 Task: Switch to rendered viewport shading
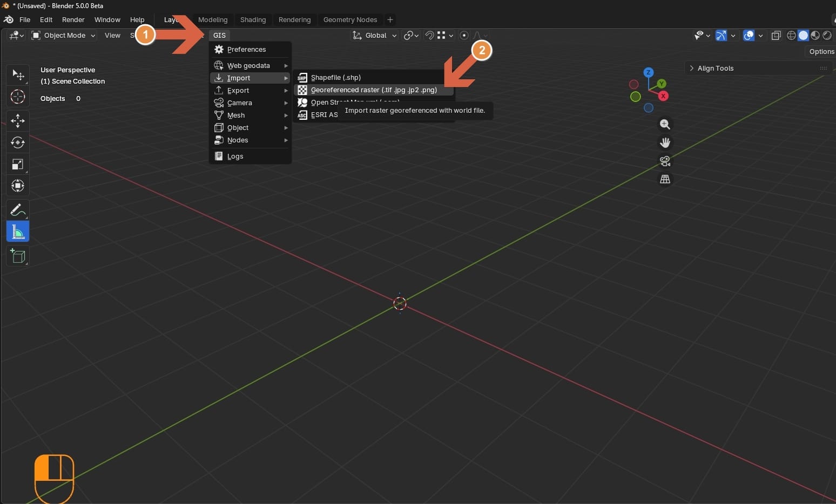pos(827,35)
